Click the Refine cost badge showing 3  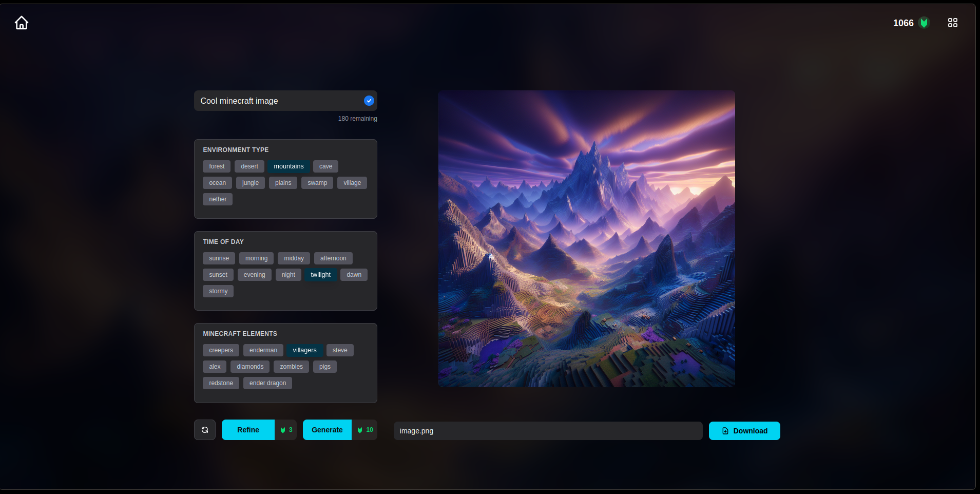[x=286, y=430]
